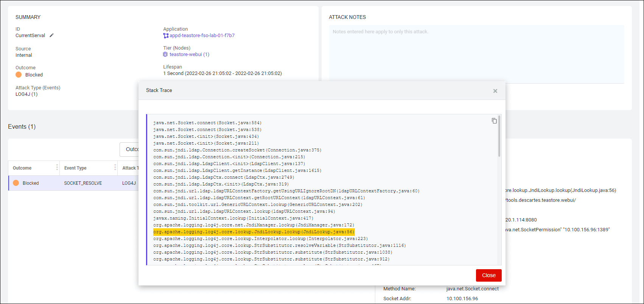Image resolution: width=644 pixels, height=304 pixels.
Task: Click the pencil icon beside CurrentServal ID
Action: [x=52, y=35]
